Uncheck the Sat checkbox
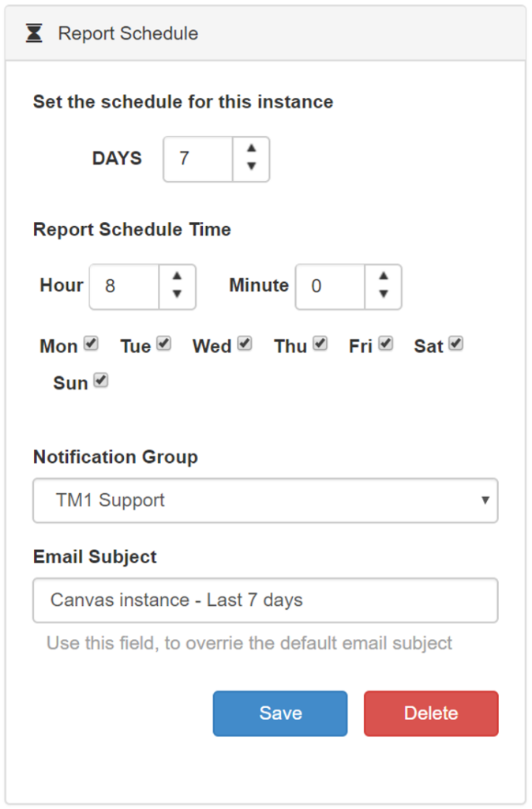This screenshot has width=532, height=809. (x=455, y=344)
